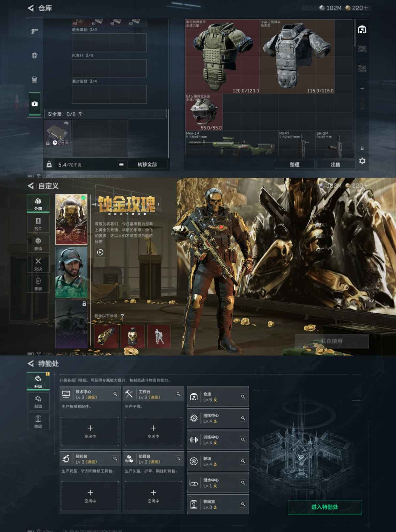Expand the 仓库 Lv.6 department entry
This screenshot has height=532, width=396.
pyautogui.click(x=218, y=397)
